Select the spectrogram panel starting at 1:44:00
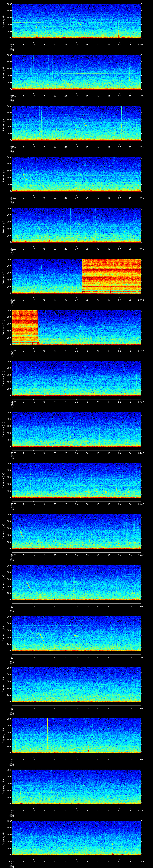 coord(77,21)
